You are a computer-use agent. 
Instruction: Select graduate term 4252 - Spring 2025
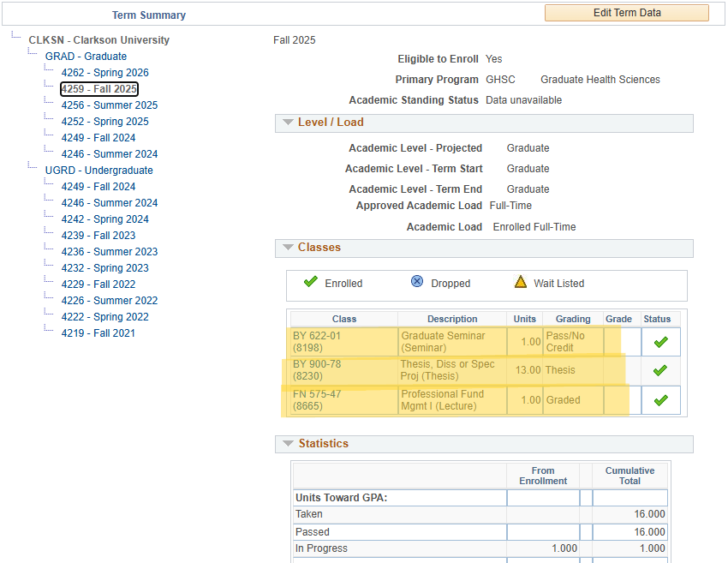coord(104,122)
